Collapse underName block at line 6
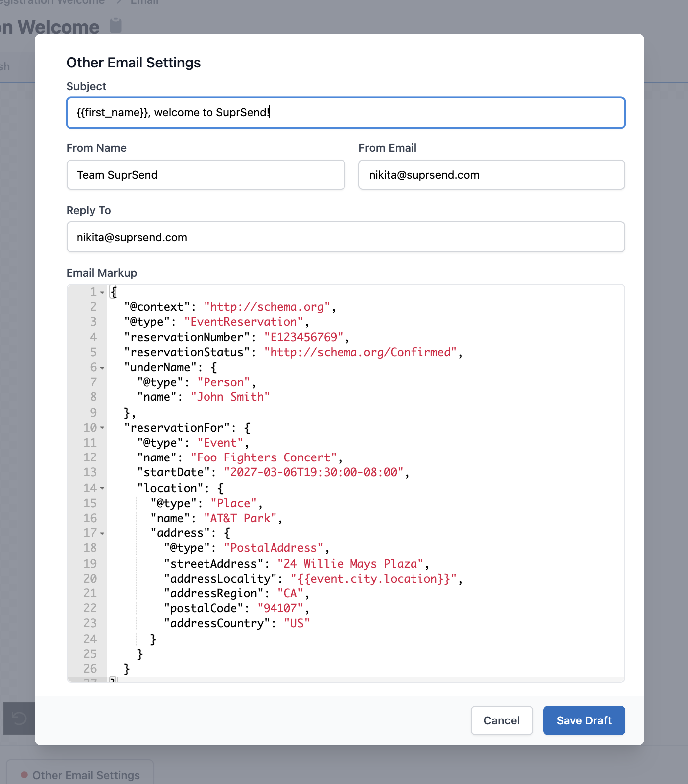 102,368
